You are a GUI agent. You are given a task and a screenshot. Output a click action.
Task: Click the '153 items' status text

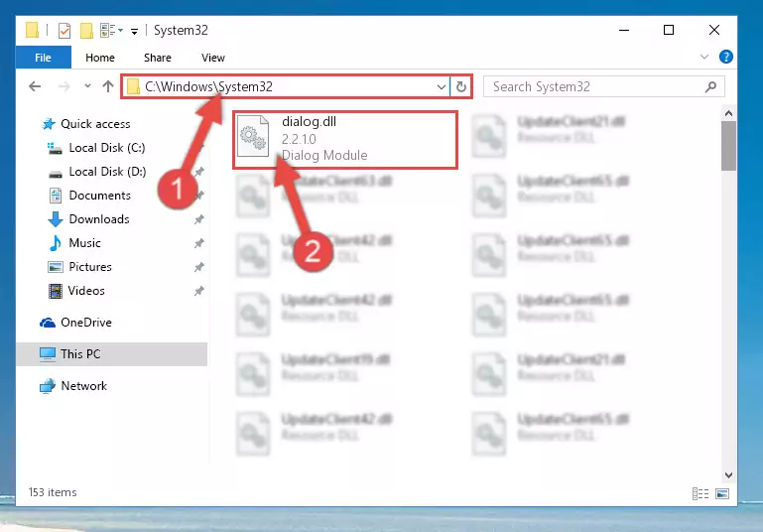[53, 492]
